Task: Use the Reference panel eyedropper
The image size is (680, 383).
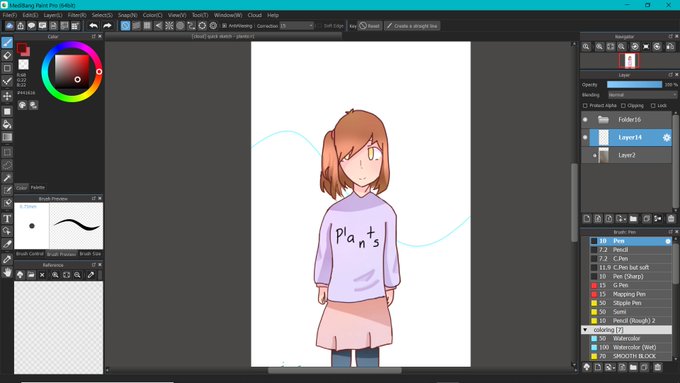Action: (x=91, y=275)
